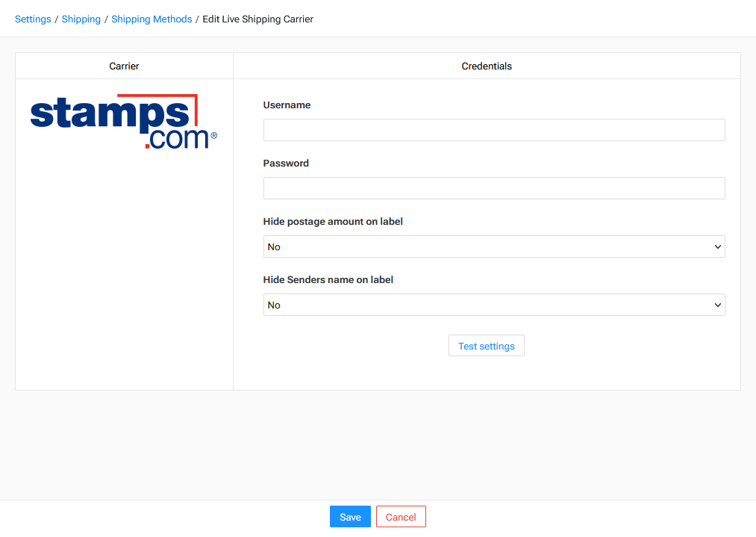756x537 pixels.
Task: Click the Username label
Action: click(x=287, y=105)
